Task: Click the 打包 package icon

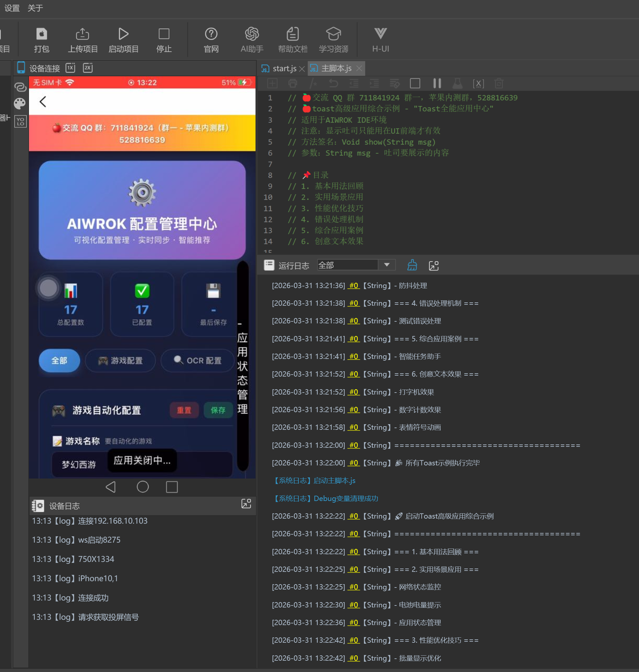Action: coord(42,34)
